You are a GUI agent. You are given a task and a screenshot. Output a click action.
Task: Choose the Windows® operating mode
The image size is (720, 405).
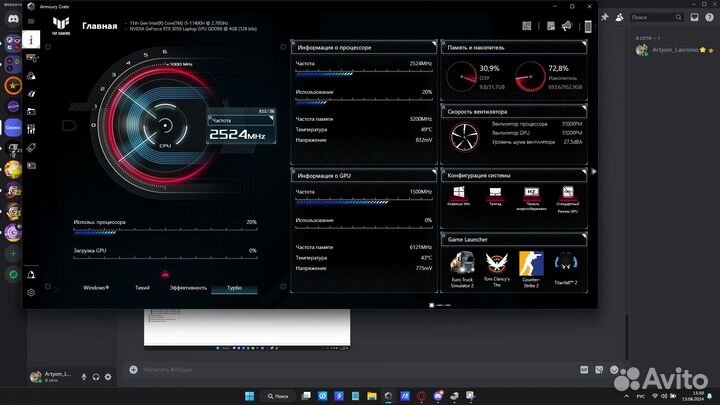pyautogui.click(x=96, y=287)
